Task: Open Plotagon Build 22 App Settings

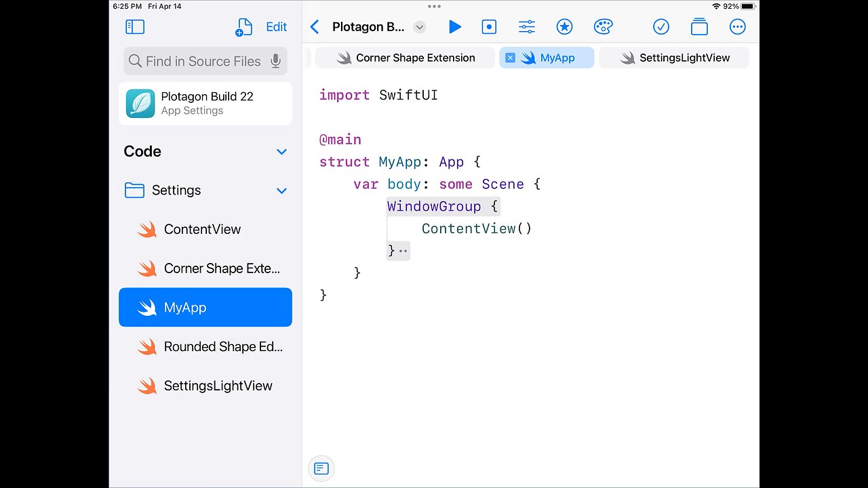Action: [x=205, y=104]
